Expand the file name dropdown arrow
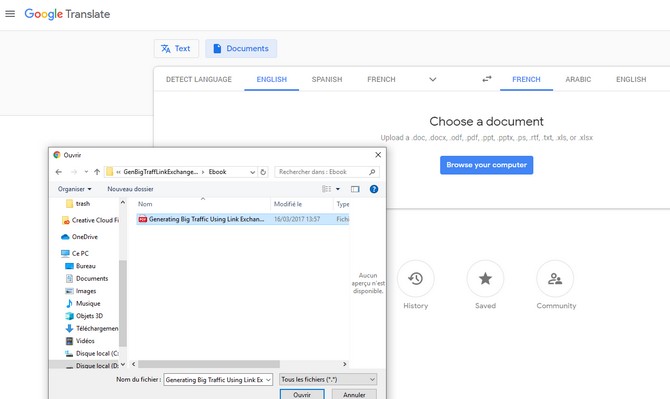The image size is (670, 399). [x=268, y=379]
